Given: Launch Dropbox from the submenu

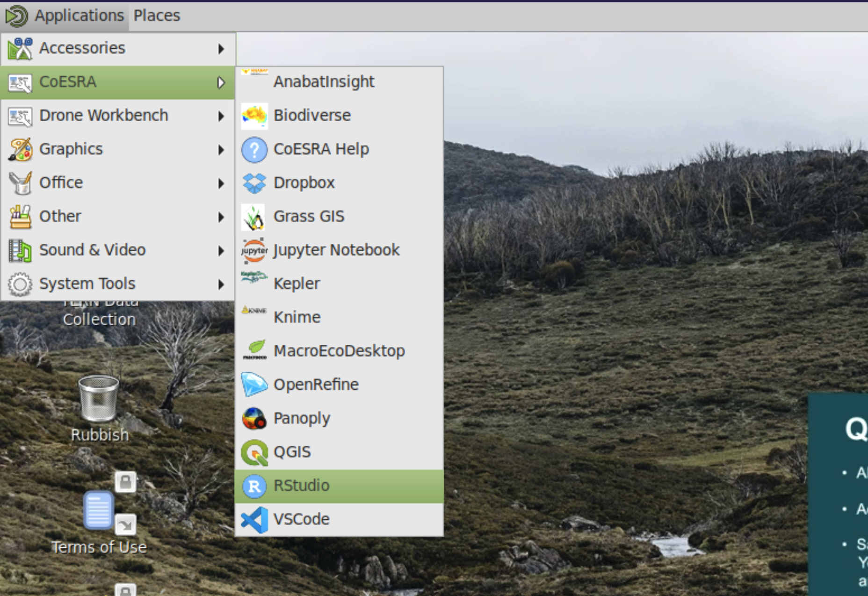Looking at the screenshot, I should 340,183.
